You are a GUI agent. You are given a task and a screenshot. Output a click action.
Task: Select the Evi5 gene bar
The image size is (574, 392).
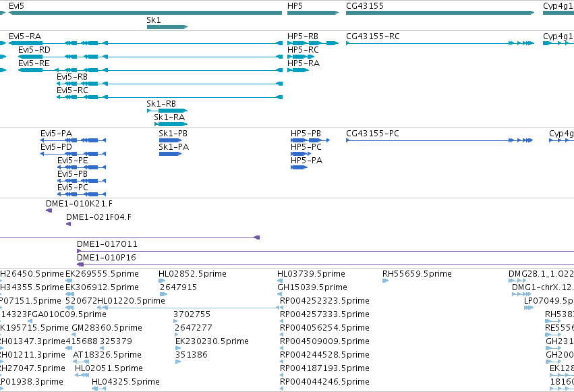[145, 13]
